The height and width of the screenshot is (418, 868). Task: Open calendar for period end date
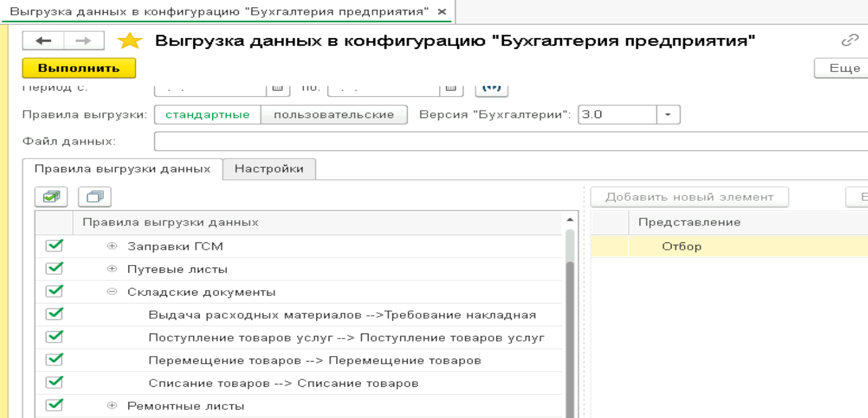click(450, 88)
